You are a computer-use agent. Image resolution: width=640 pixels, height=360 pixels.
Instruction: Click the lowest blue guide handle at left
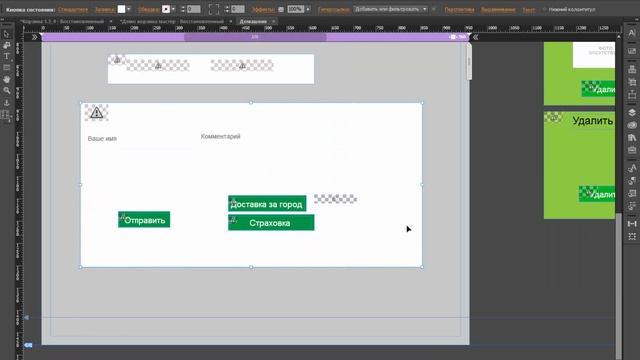click(x=28, y=345)
